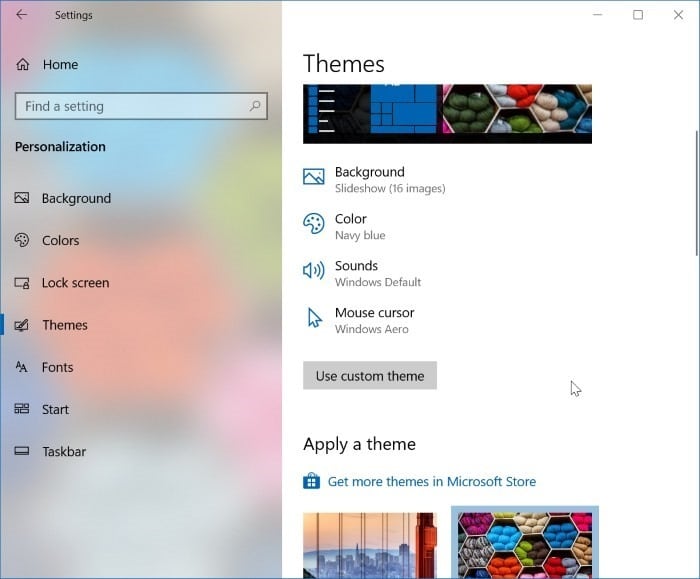Click the Fonts icon in sidebar
700x579 pixels.
(x=21, y=367)
